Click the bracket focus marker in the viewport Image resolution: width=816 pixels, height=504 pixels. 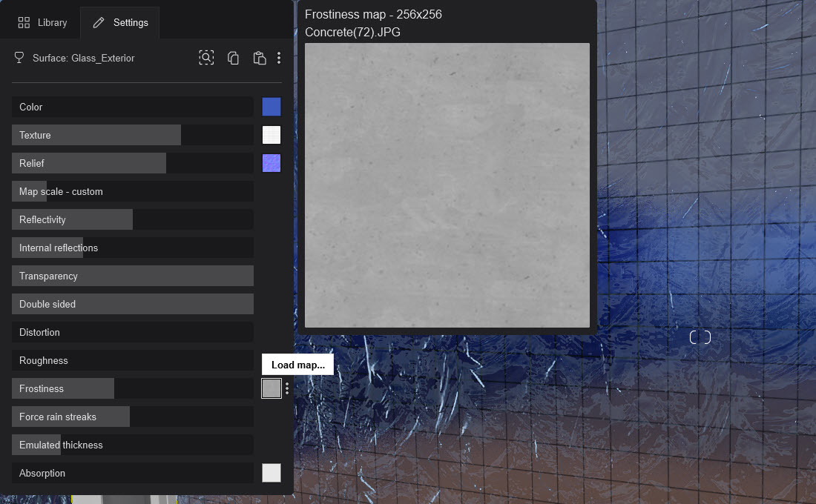click(x=700, y=337)
